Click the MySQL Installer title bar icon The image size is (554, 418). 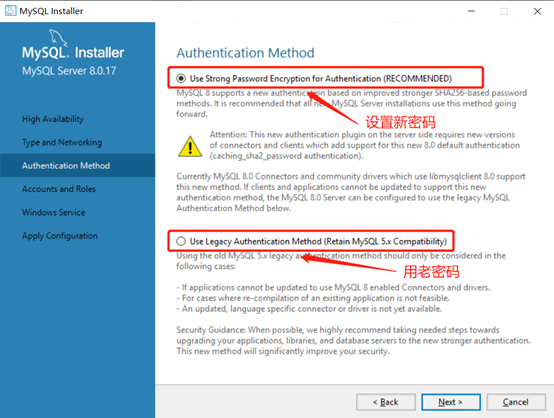[x=10, y=11]
